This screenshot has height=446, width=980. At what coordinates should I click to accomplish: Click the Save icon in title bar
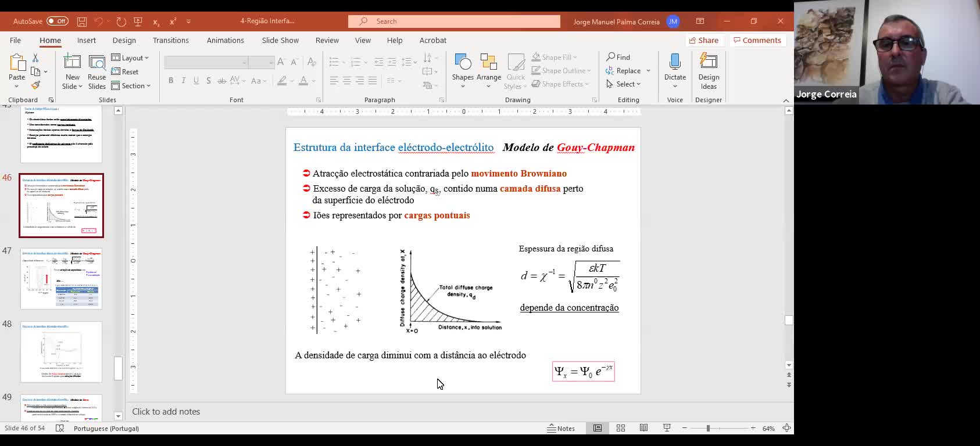click(x=82, y=21)
